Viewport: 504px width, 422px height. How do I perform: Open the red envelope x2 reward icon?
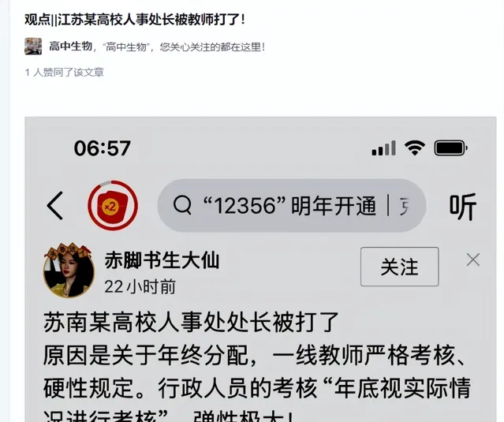pos(113,205)
